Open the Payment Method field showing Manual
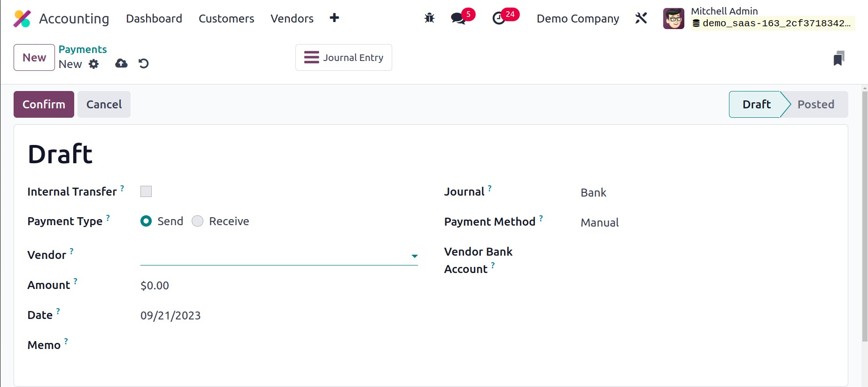Screen dimensions: 868x387 [x=599, y=223]
